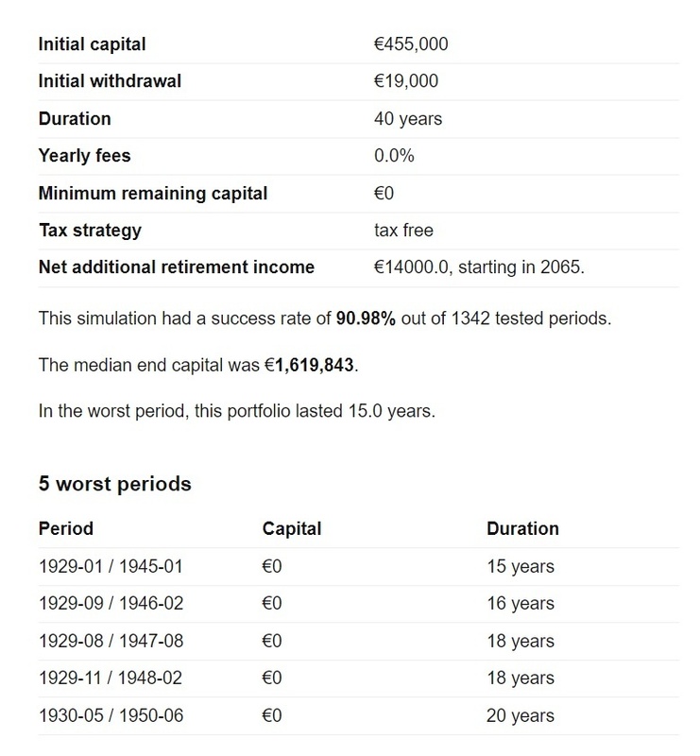The width and height of the screenshot is (700, 756).
Task: Click the 1929-11 / 1948-02 period cell
Action: [111, 679]
